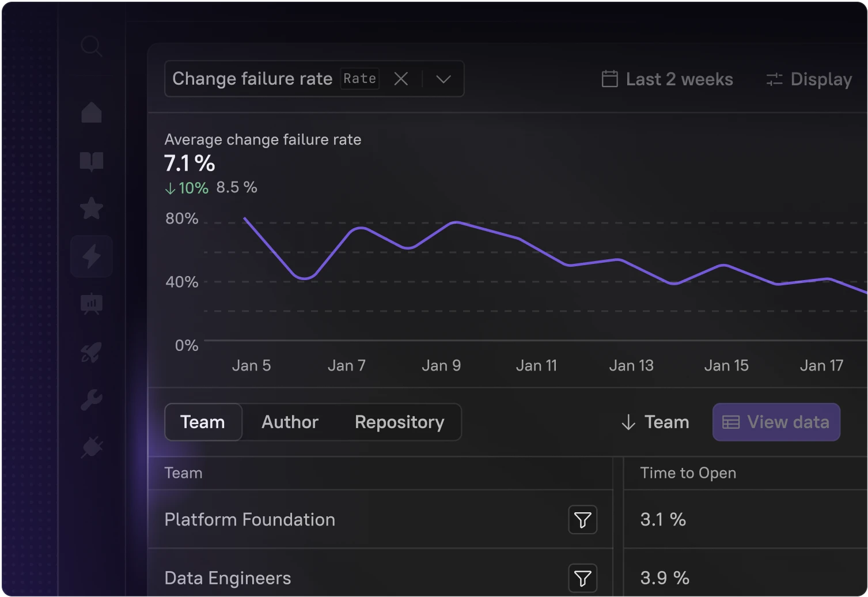Filter by Platform Foundation team
The image size is (868, 597).
[582, 520]
